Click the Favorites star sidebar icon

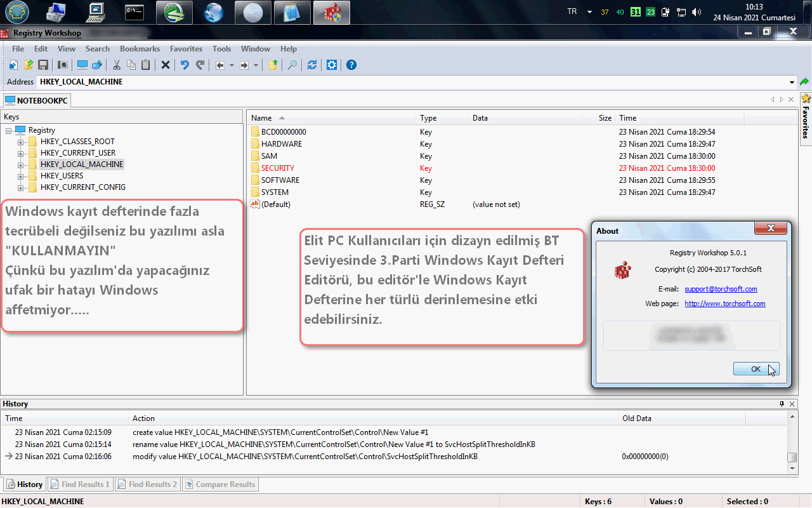[x=806, y=98]
